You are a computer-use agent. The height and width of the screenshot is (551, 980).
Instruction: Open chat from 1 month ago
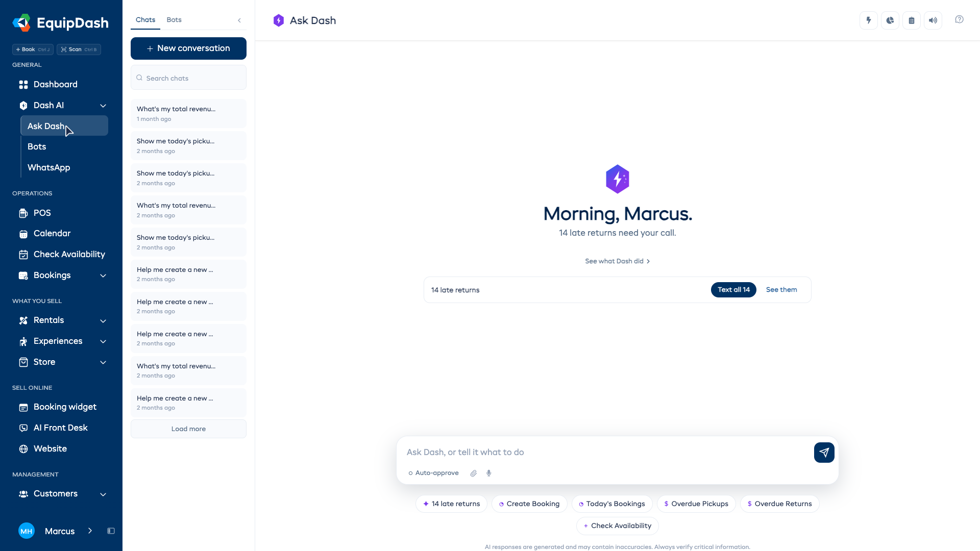pyautogui.click(x=188, y=113)
